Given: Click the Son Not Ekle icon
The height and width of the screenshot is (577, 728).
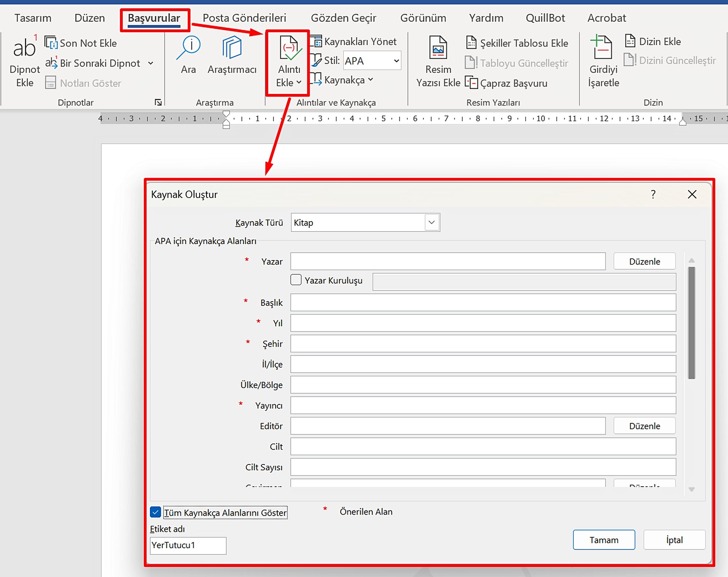Looking at the screenshot, I should tap(51, 43).
